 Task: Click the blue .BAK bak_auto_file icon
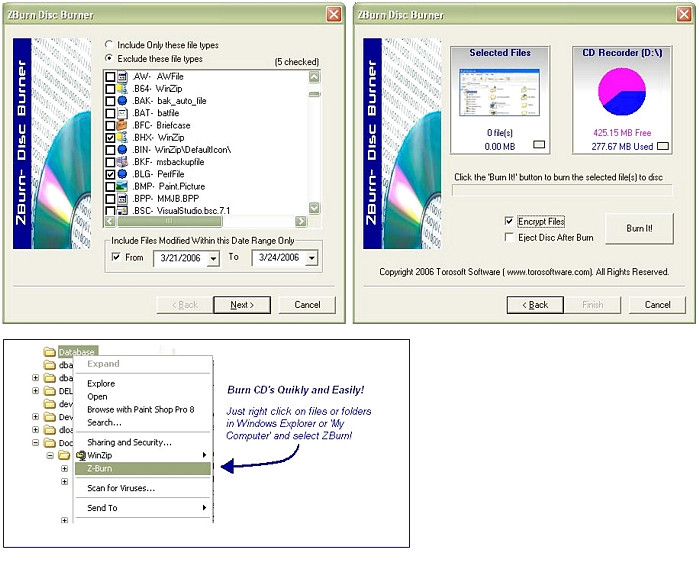point(122,101)
